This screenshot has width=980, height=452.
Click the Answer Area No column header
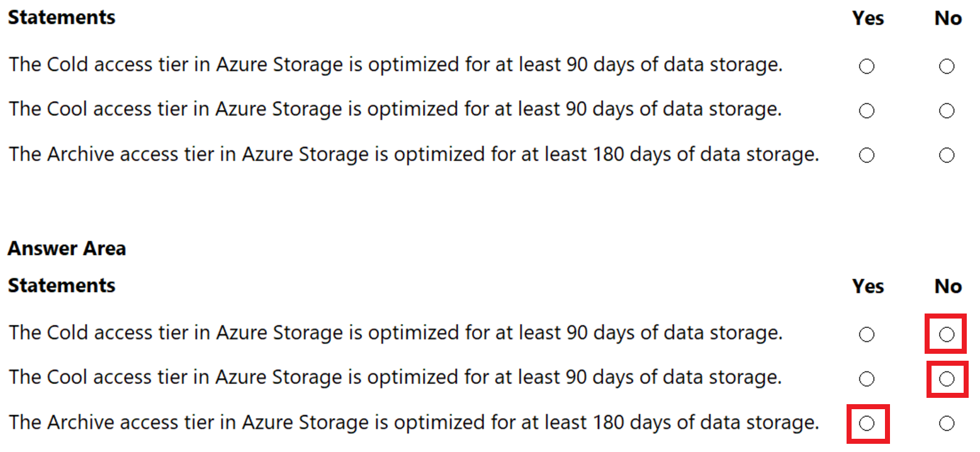947,286
